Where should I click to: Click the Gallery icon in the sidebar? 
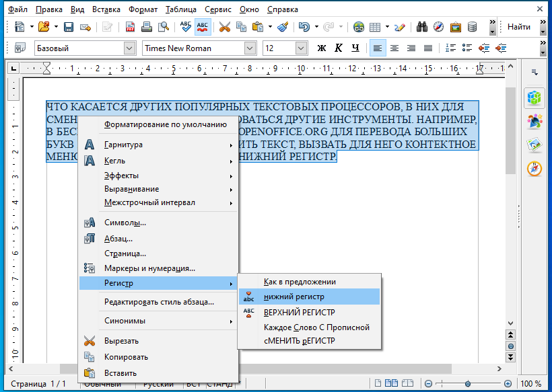tap(534, 145)
